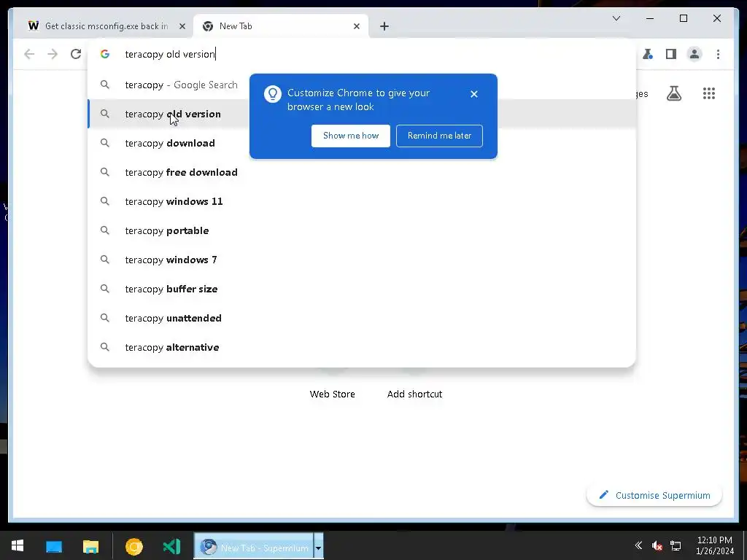The height and width of the screenshot is (560, 747).
Task: Click the lightbulb icon in popup
Action: point(273,94)
